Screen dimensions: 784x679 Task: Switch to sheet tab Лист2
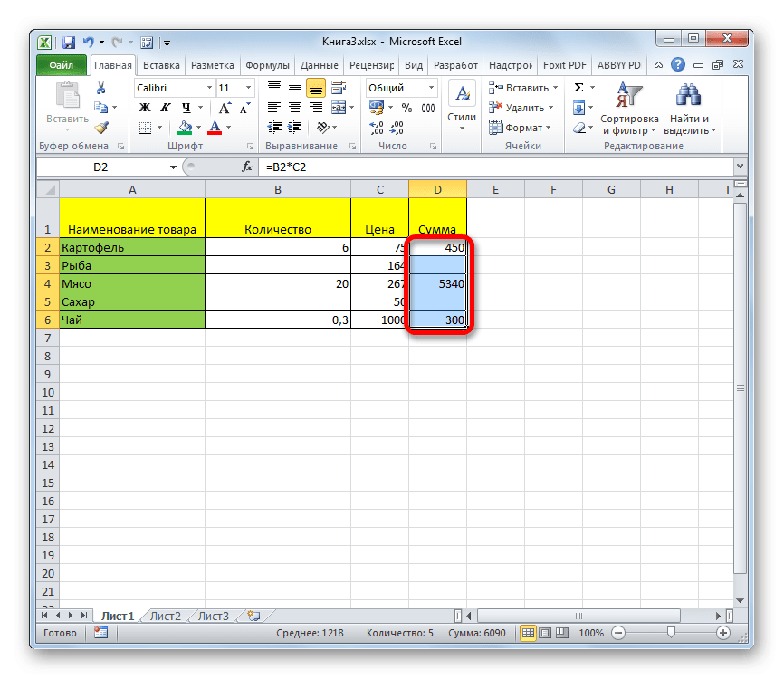[166, 616]
